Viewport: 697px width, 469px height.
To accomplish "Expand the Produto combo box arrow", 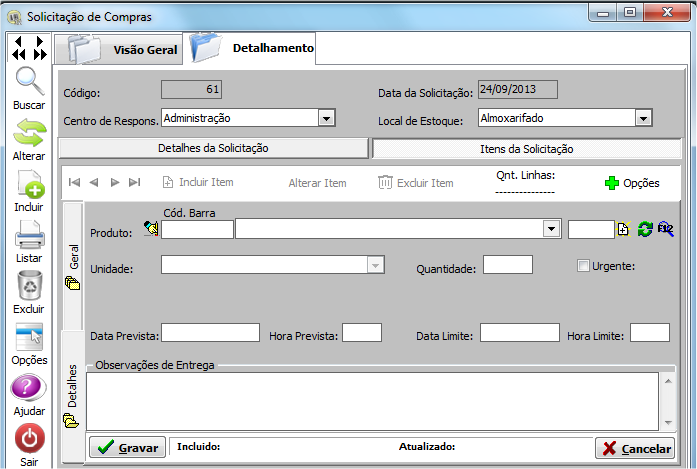I will tap(550, 229).
